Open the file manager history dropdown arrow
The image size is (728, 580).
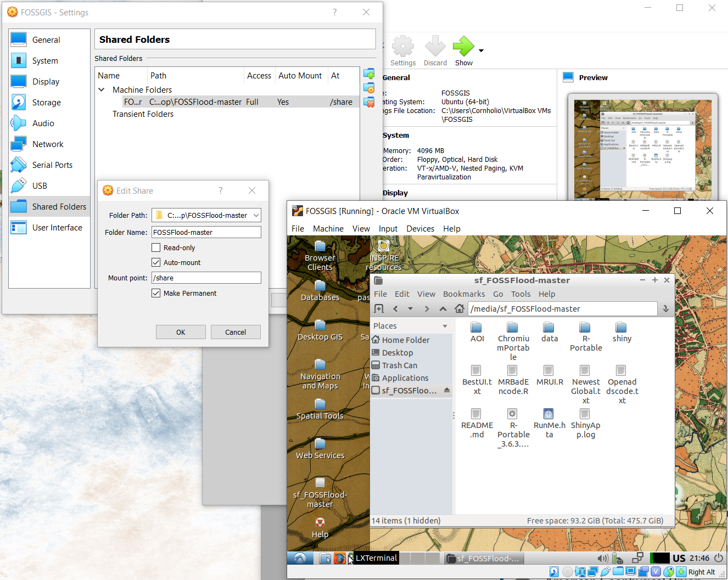(410, 309)
